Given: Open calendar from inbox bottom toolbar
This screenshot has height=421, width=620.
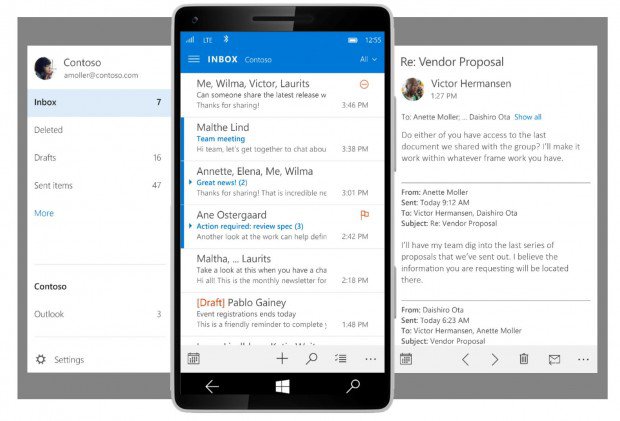Looking at the screenshot, I should point(194,358).
